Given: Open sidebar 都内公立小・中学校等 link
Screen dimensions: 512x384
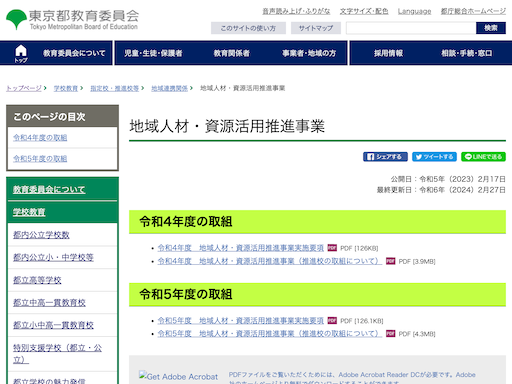Looking at the screenshot, I should 53,257.
